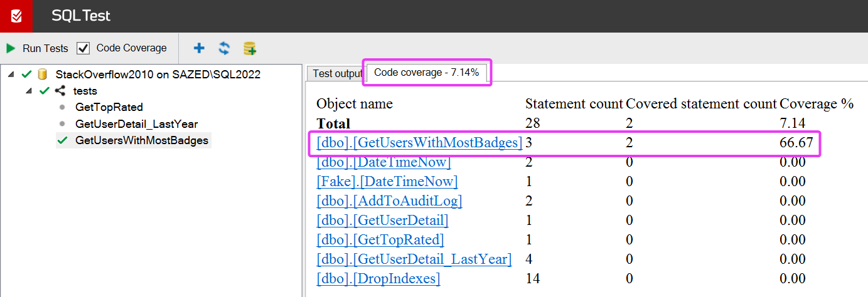The image size is (868, 297).
Task: Click green checkmark beside tests node
Action: pos(44,91)
